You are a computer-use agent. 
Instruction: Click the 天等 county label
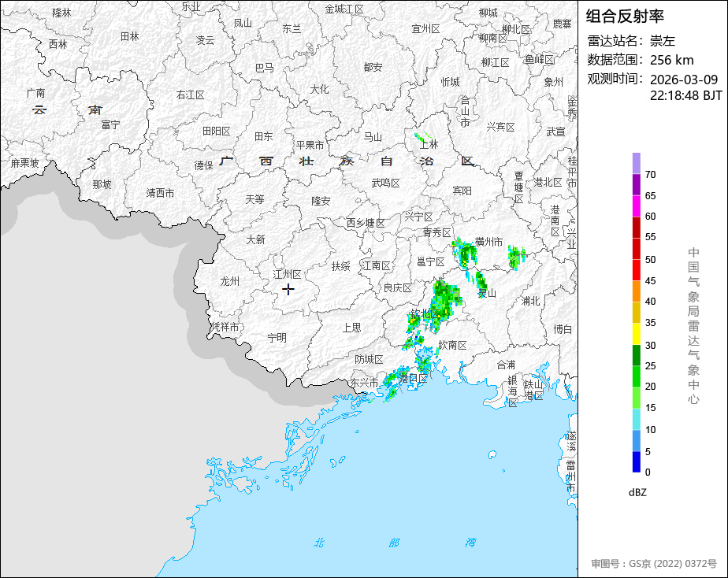254,199
